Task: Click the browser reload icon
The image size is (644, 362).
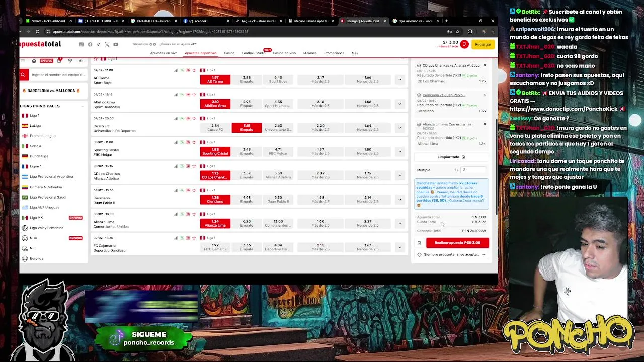Action: (37, 31)
